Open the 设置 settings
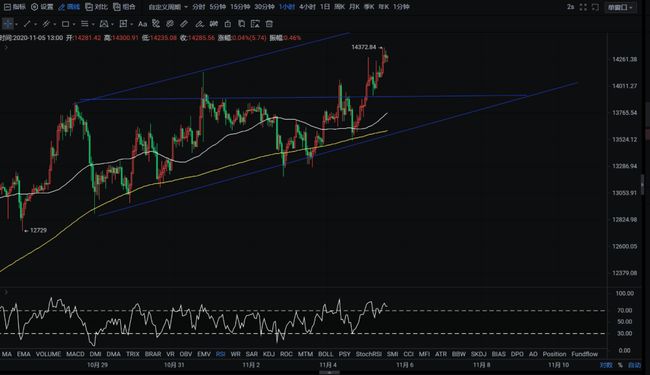650x375 pixels. [x=42, y=7]
